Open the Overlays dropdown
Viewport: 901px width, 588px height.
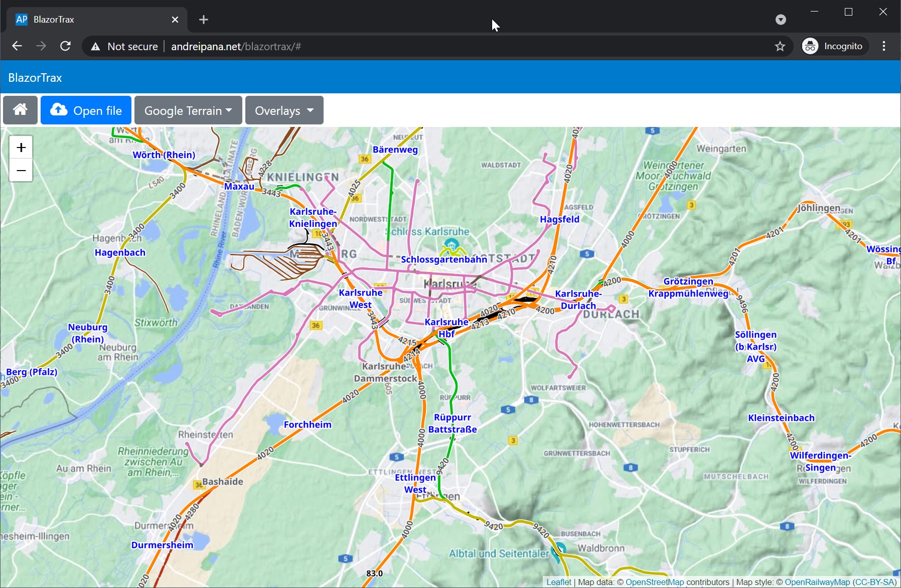click(x=284, y=110)
